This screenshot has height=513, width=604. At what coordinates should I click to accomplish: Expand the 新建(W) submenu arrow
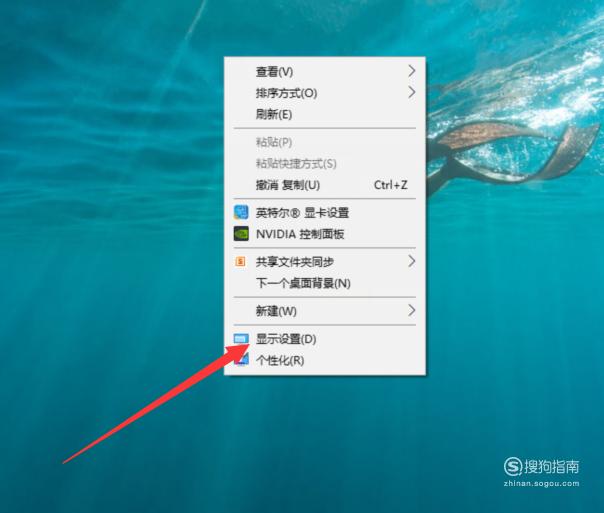tap(411, 310)
